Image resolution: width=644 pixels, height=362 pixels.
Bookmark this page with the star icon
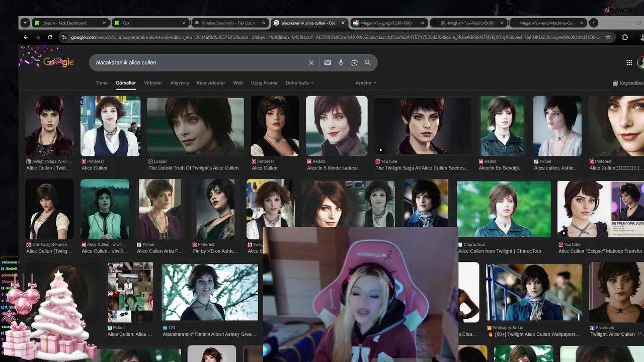(x=608, y=37)
